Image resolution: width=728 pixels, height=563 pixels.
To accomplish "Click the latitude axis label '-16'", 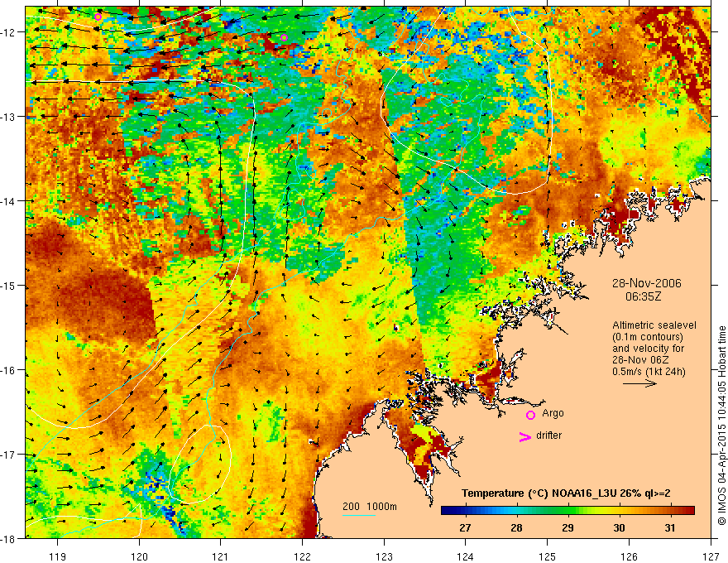I will pyautogui.click(x=8, y=370).
